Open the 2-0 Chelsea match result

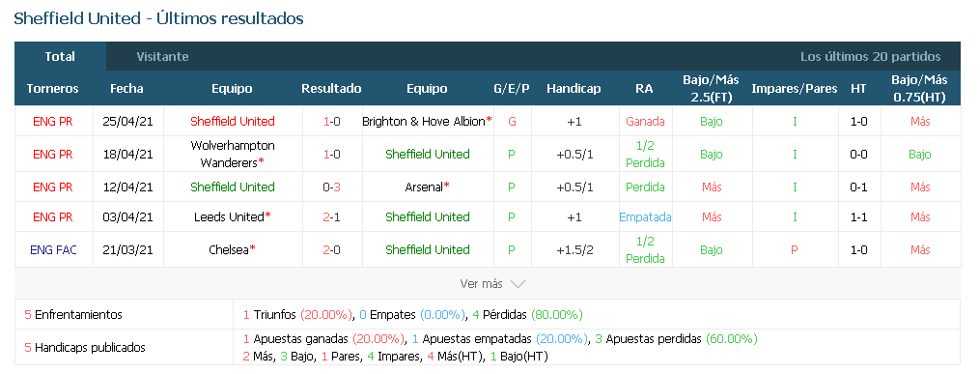[x=331, y=249]
